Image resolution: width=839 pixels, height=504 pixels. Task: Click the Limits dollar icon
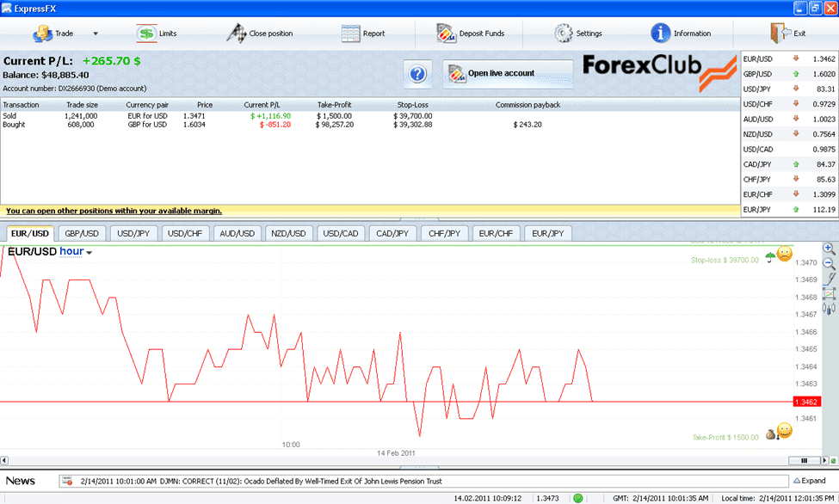pyautogui.click(x=145, y=34)
